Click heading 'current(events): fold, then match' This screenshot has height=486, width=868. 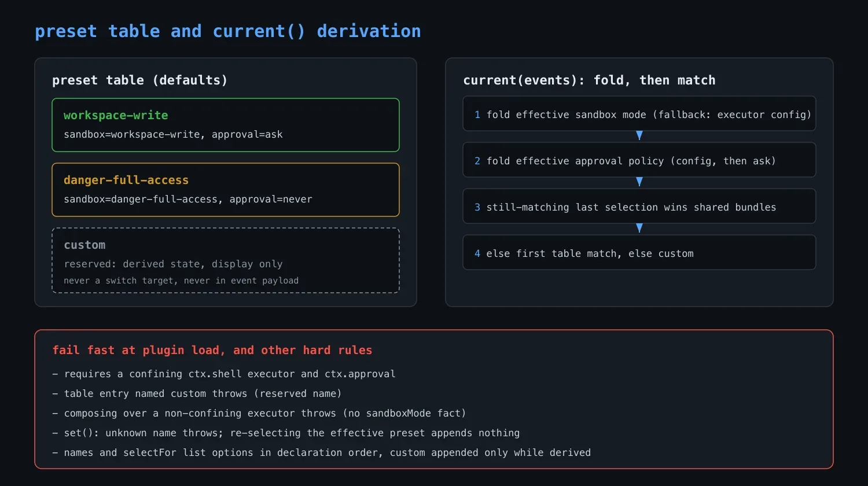click(589, 80)
